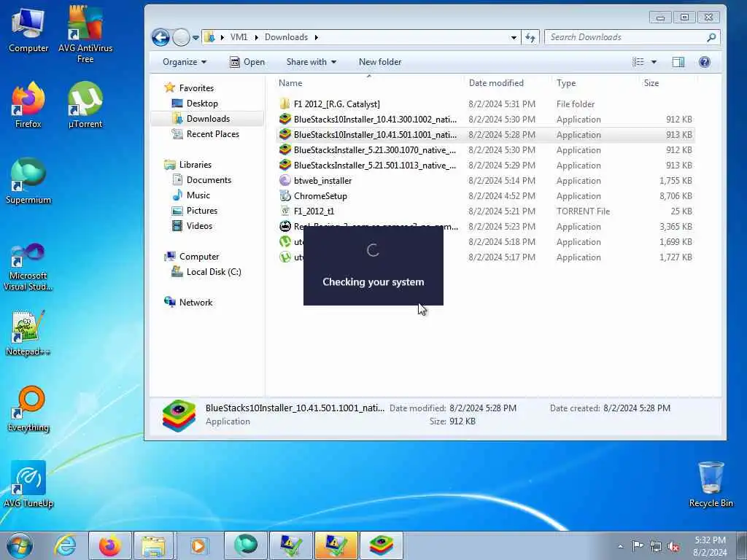Image resolution: width=747 pixels, height=560 pixels.
Task: Switch to Firefox on the taskbar
Action: (110, 545)
